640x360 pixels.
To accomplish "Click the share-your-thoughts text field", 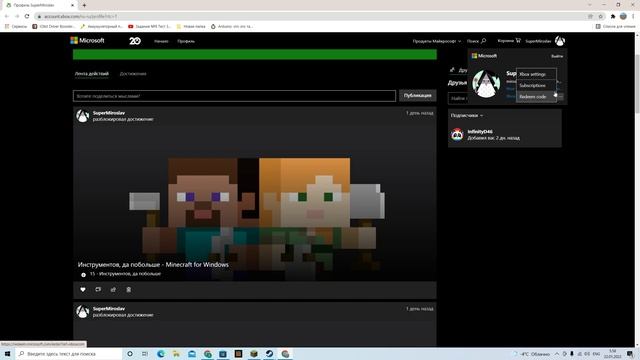I will point(234,96).
